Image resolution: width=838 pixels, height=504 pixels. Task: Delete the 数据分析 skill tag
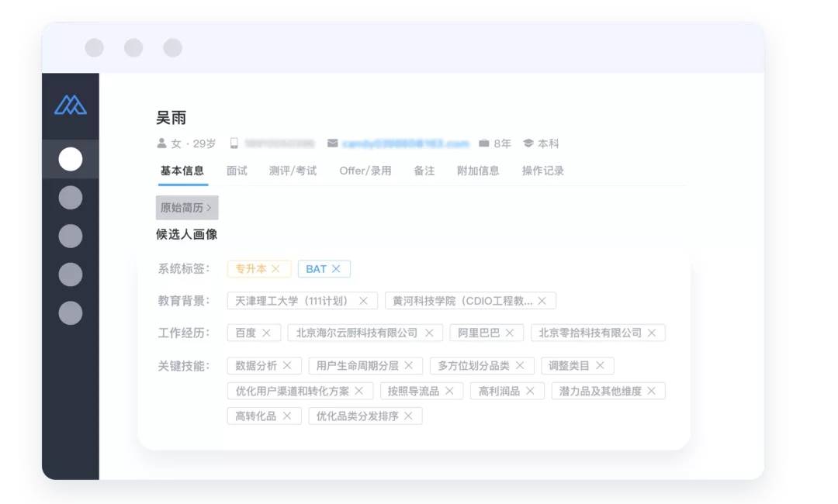tap(287, 365)
